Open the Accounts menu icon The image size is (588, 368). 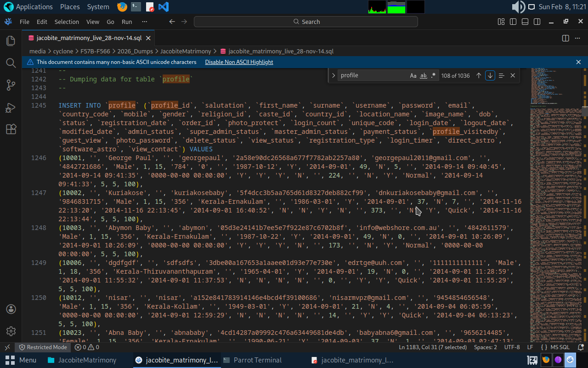(x=11, y=309)
